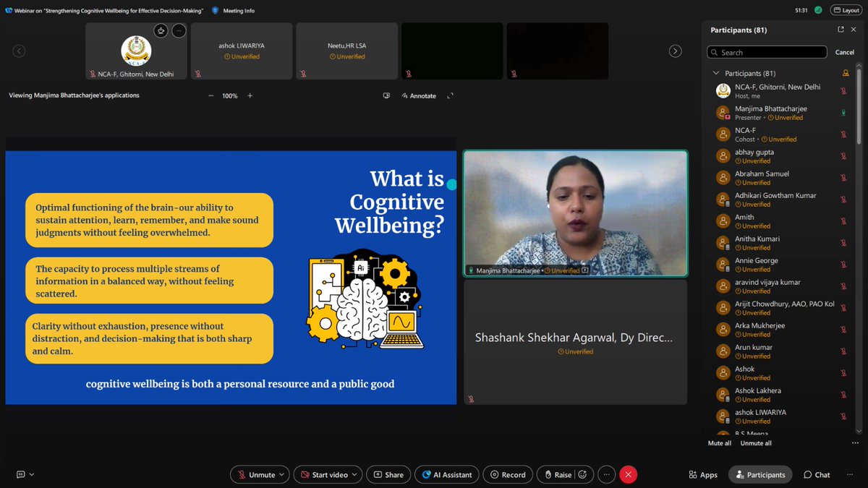
Task: Toggle full-screen view of shared content
Action: pos(450,95)
